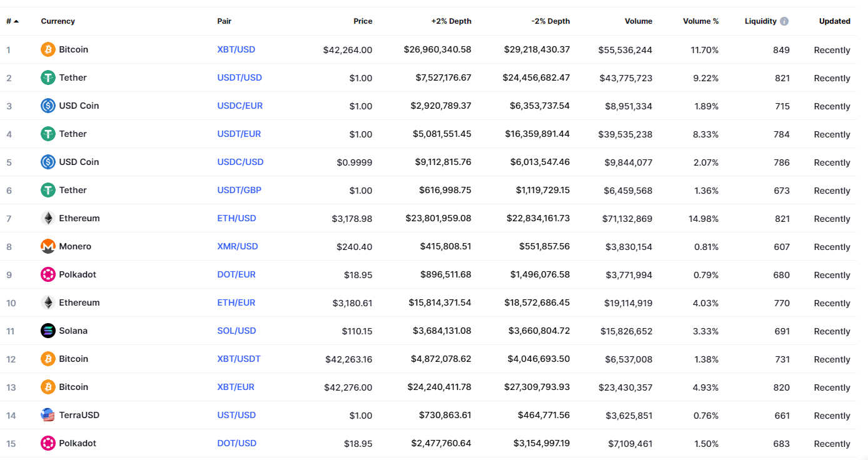This screenshot has width=868, height=460.
Task: Select the $26,960,340.58 depth cell
Action: pos(438,49)
